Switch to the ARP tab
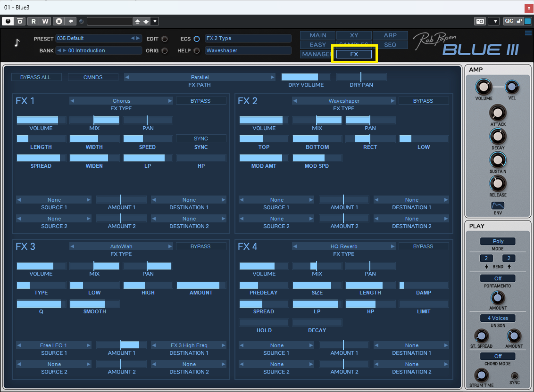This screenshot has width=534, height=392. tap(390, 35)
